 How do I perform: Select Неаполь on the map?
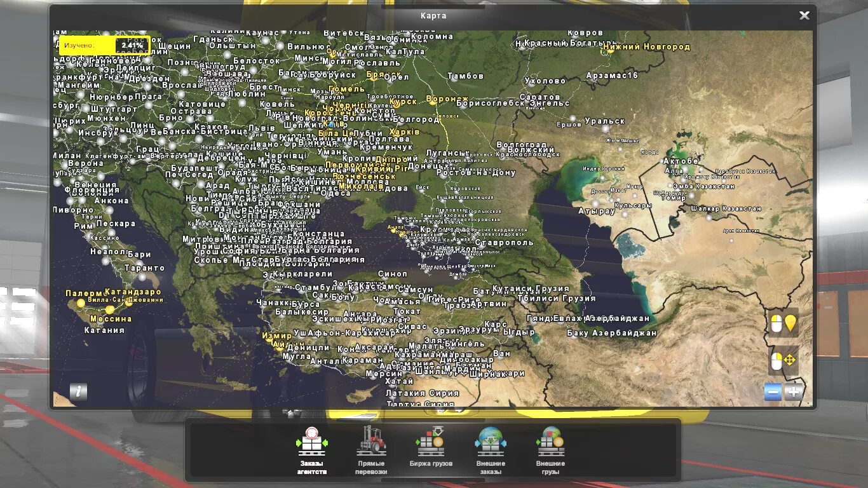[x=108, y=251]
